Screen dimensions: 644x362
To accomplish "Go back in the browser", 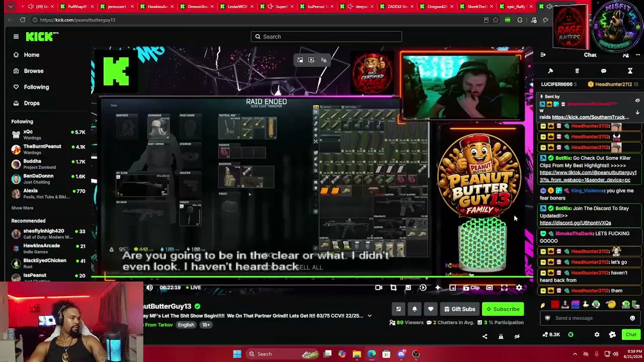I will 11,20.
